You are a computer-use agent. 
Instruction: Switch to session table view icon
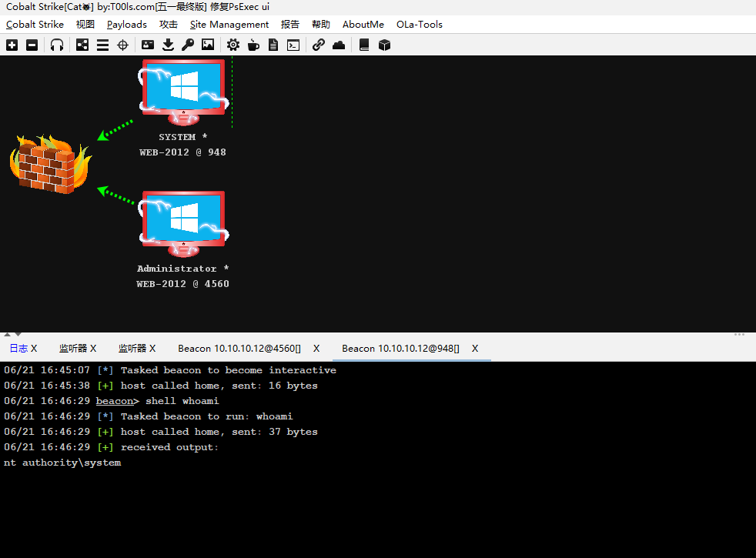(x=102, y=45)
